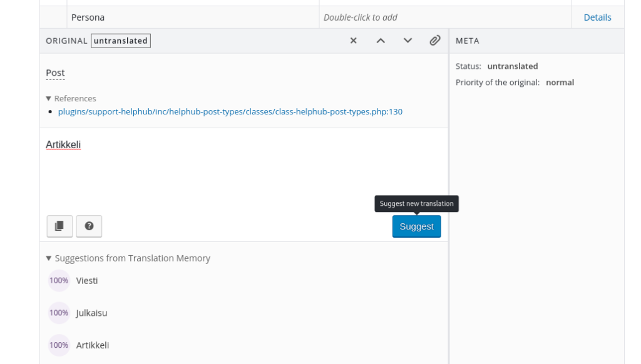
Task: Click the Double-click to add placeholder cell
Action: coord(445,17)
